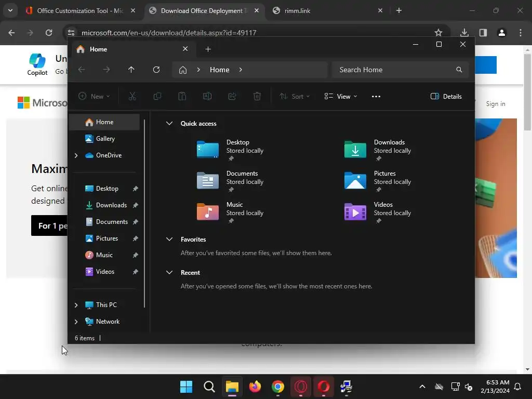Select Gallery in the navigation pane
This screenshot has width=532, height=399.
point(104,138)
